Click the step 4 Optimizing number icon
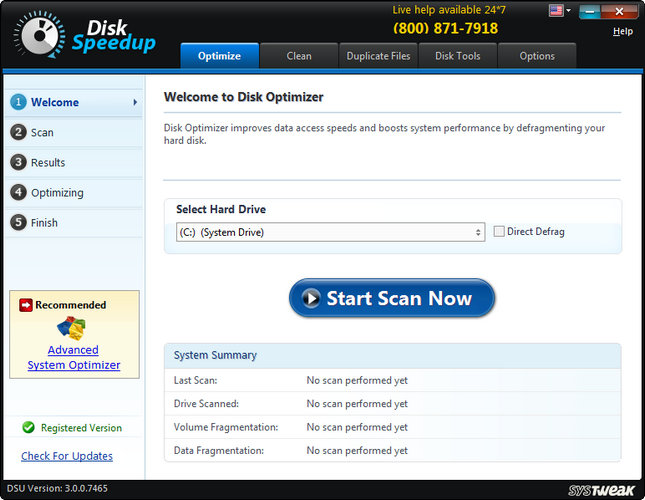The image size is (645, 500). 18,192
